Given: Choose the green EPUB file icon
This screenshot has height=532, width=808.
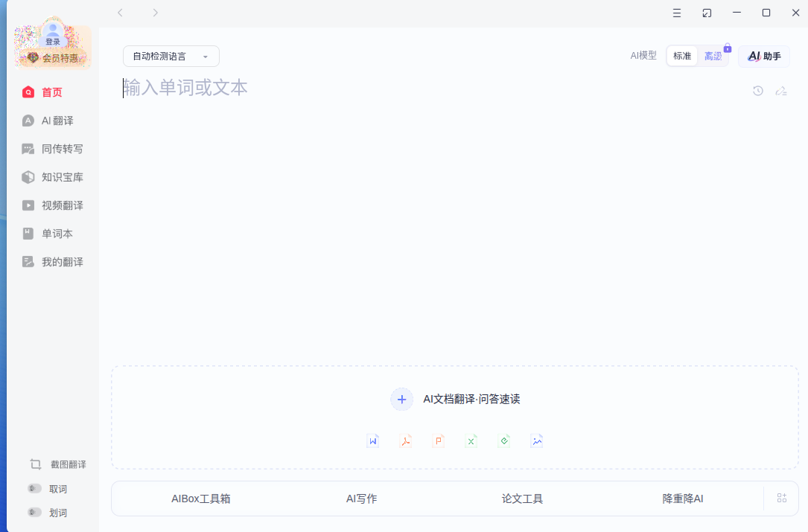Looking at the screenshot, I should click(x=504, y=440).
